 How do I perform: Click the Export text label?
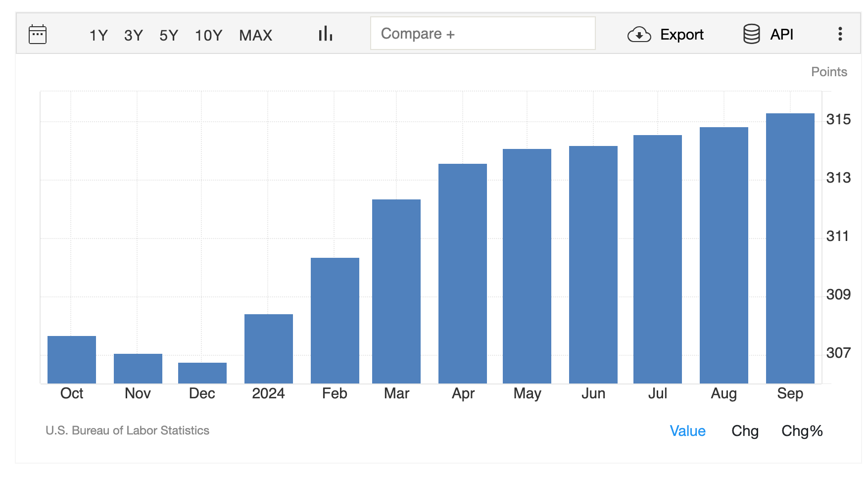(682, 35)
